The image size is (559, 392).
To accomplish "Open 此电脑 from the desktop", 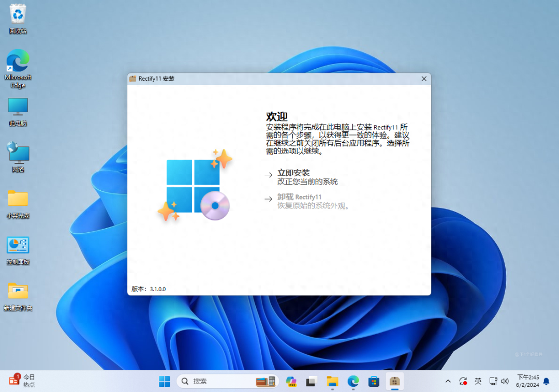I will 17,107.
